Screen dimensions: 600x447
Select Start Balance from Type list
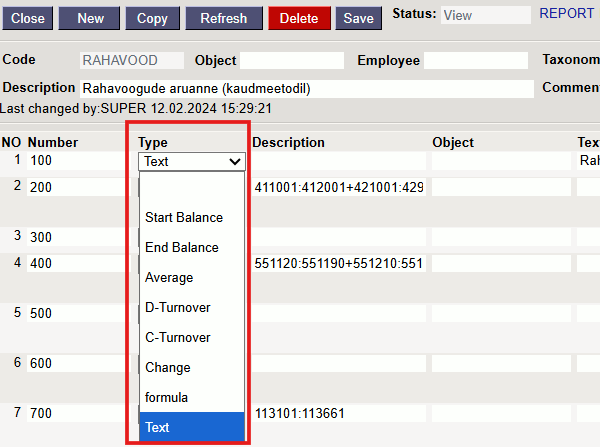[184, 217]
